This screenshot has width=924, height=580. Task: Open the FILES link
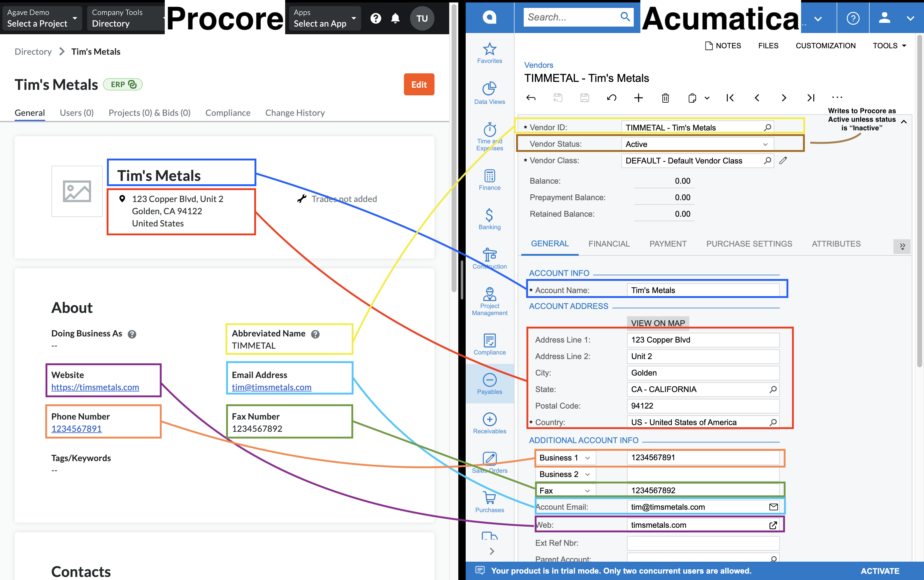point(768,46)
